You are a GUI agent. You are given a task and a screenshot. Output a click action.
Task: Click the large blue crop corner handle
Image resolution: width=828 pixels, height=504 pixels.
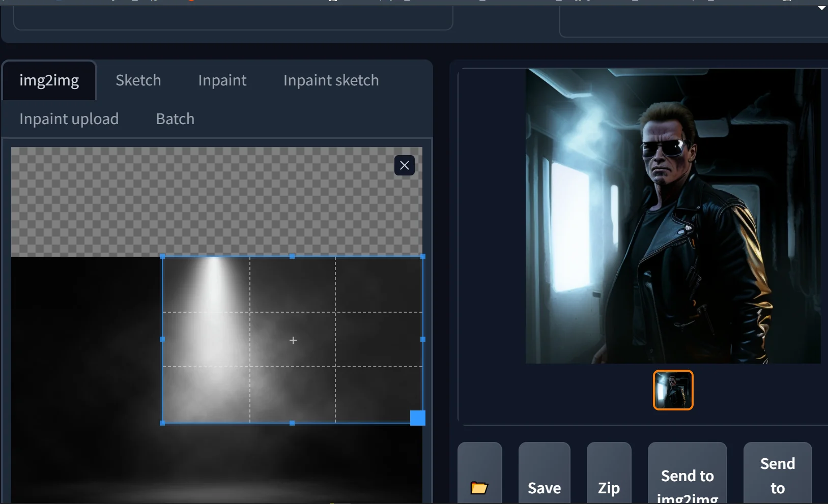(x=418, y=418)
